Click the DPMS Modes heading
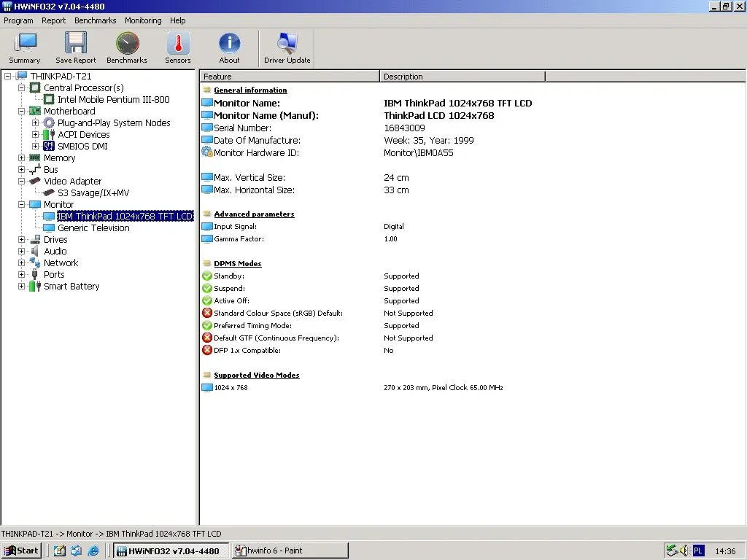Screen dimensions: 747x560 pyautogui.click(x=237, y=263)
